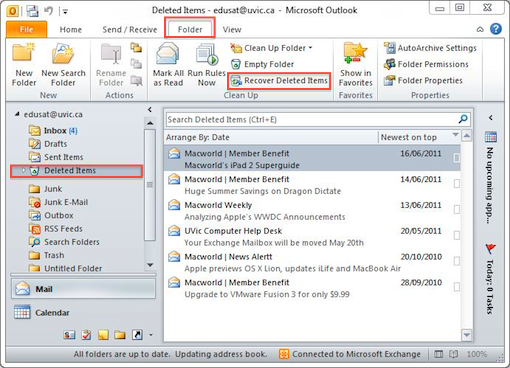
Task: Click Save icon in quick access toolbar
Action: (x=32, y=11)
